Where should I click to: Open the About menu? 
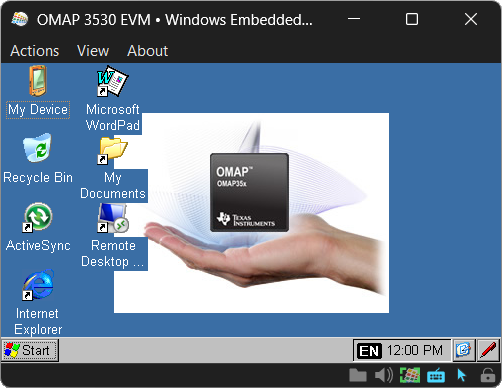[x=147, y=51]
